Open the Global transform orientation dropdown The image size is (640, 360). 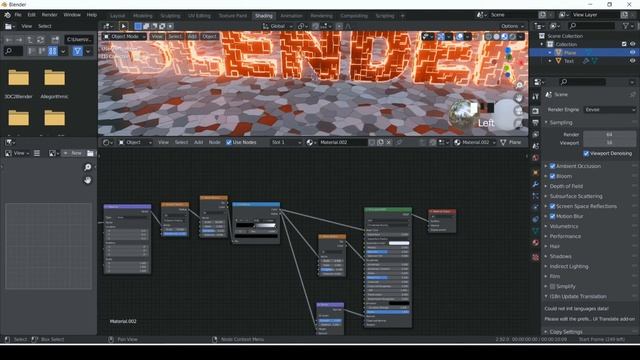pos(278,26)
